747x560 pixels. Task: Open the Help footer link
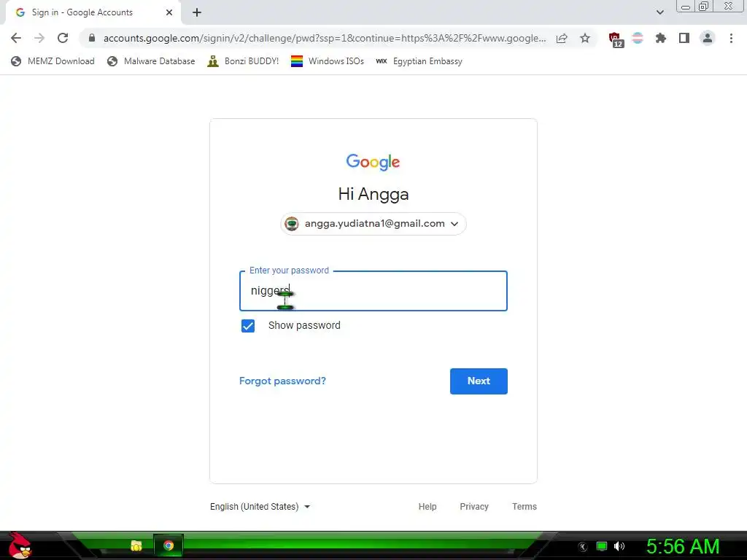point(427,507)
